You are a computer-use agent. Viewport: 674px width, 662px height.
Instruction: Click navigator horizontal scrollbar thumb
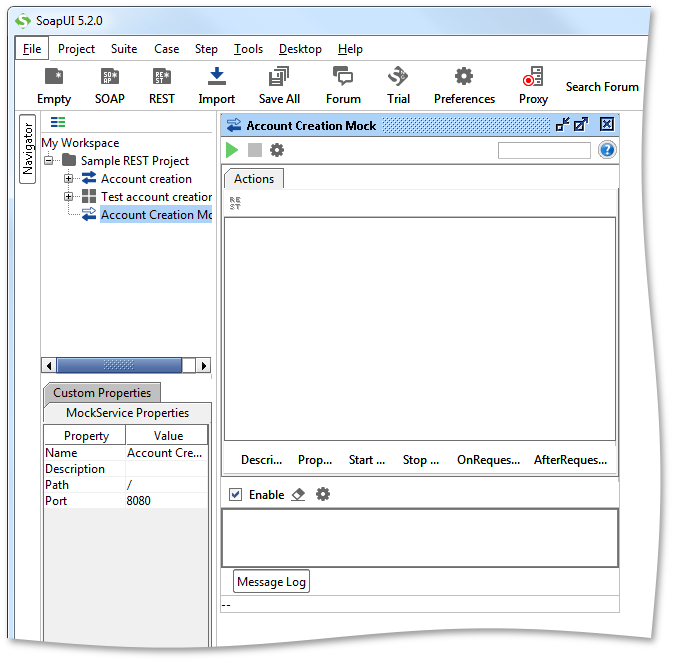(x=119, y=365)
